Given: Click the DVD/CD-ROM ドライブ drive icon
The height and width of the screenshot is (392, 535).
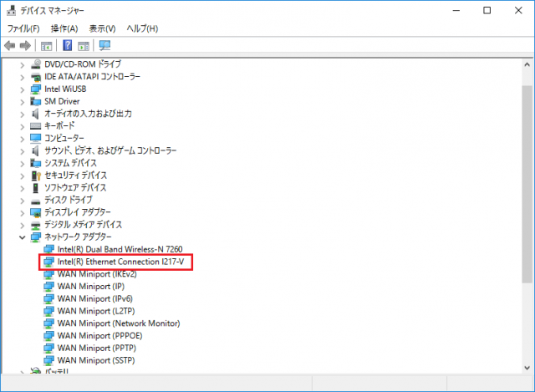Looking at the screenshot, I should [36, 64].
